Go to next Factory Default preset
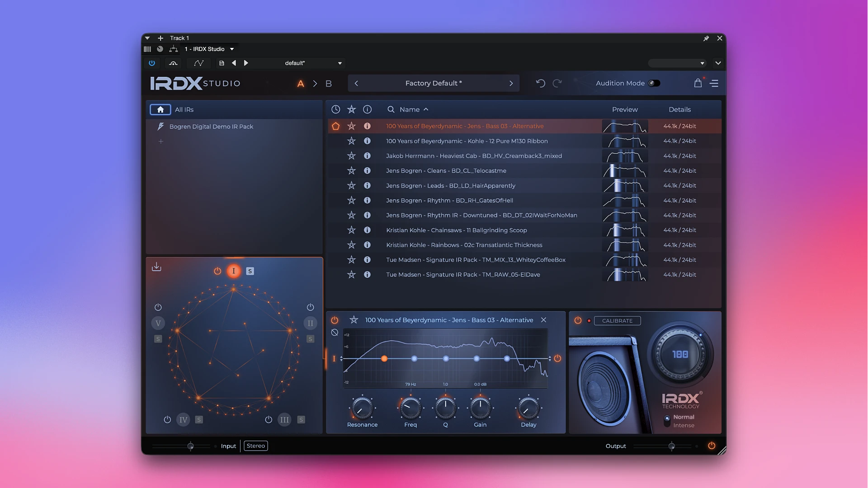The width and height of the screenshot is (868, 488). (511, 83)
